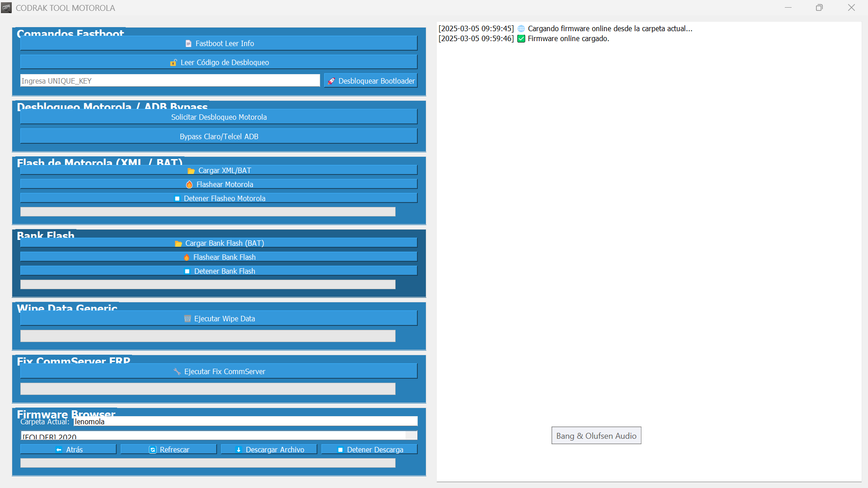Focus the Ingresa UNIQUE_KEY input field

170,81
